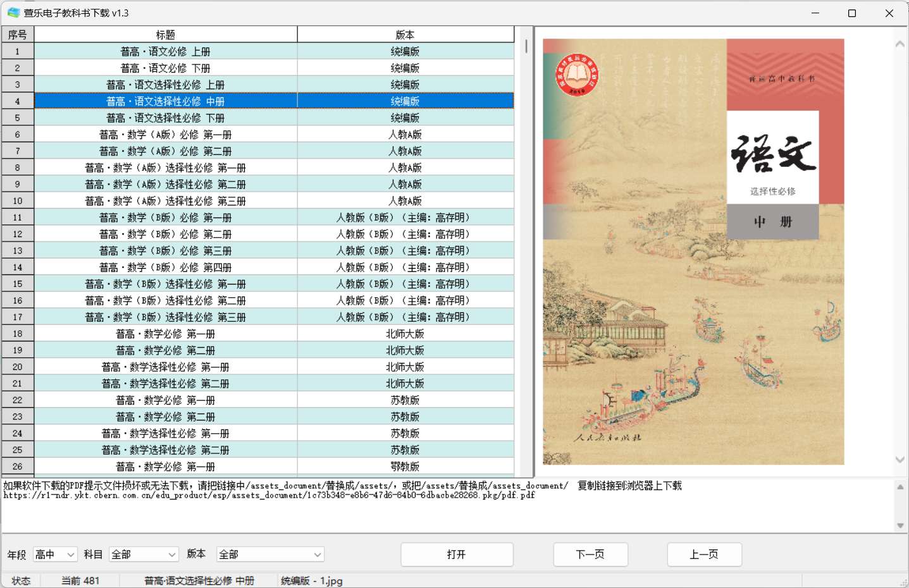
Task: Minimize the window
Action: (815, 13)
